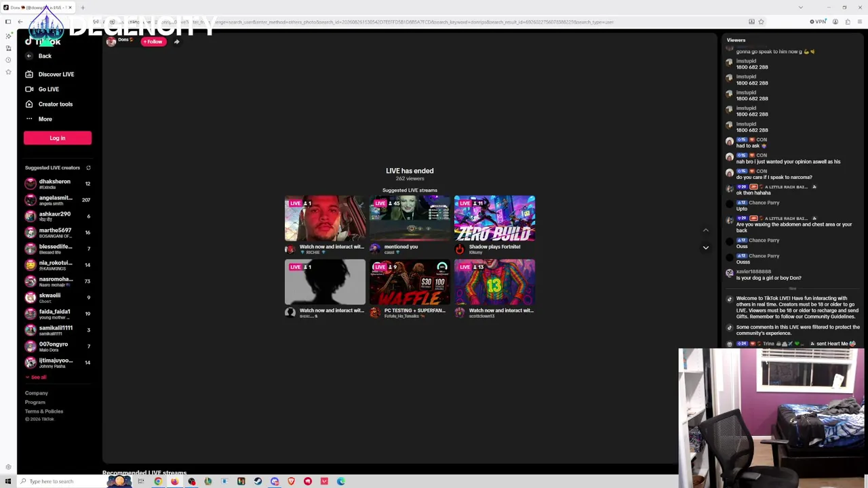Viewport: 868px width, 488px height.
Task: Collapse chat using the up chevron
Action: (705, 231)
